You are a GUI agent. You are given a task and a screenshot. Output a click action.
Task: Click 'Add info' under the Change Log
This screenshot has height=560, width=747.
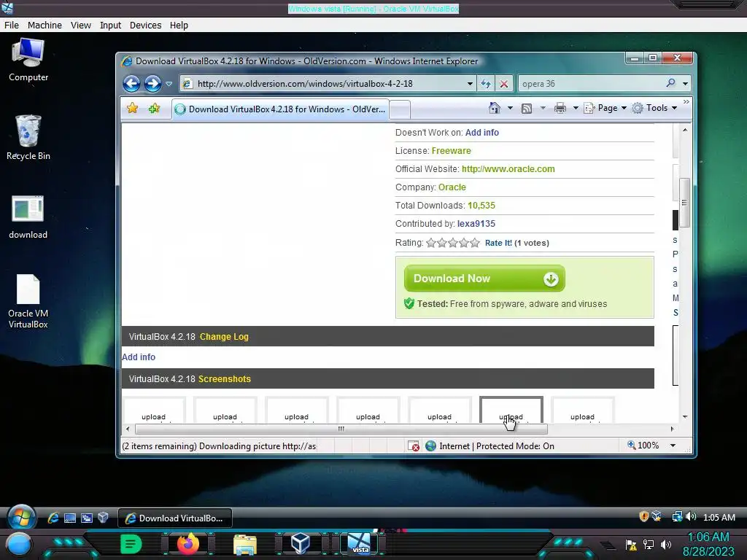tap(139, 357)
